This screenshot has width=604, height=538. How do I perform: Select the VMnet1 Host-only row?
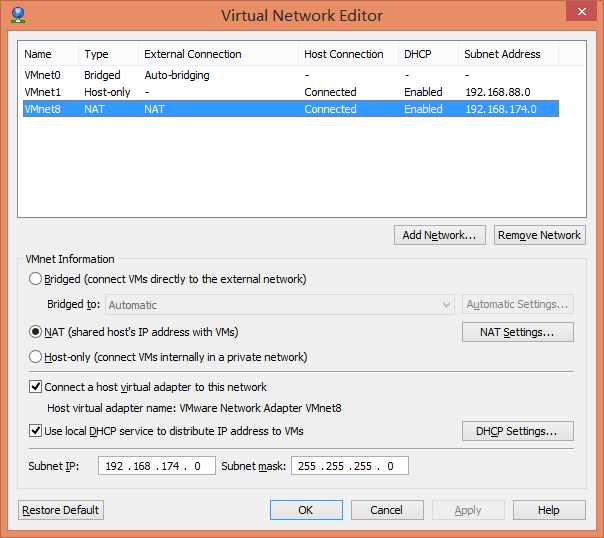[x=291, y=92]
